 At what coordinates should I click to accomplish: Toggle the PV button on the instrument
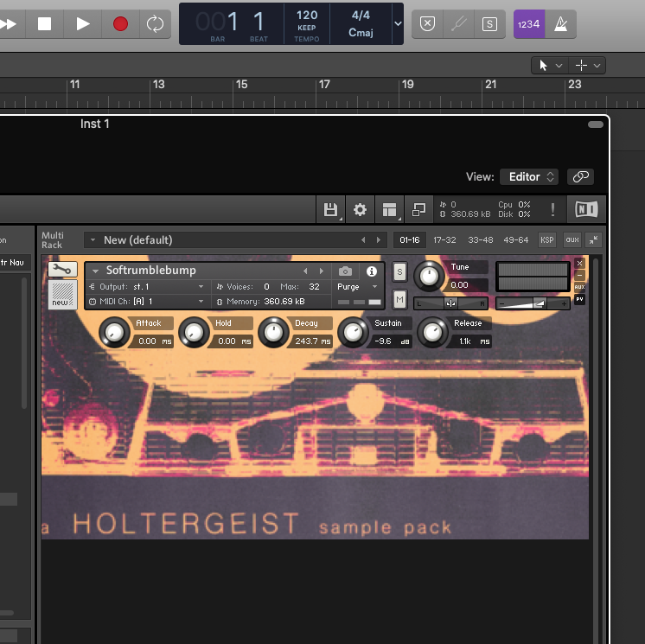click(x=579, y=299)
